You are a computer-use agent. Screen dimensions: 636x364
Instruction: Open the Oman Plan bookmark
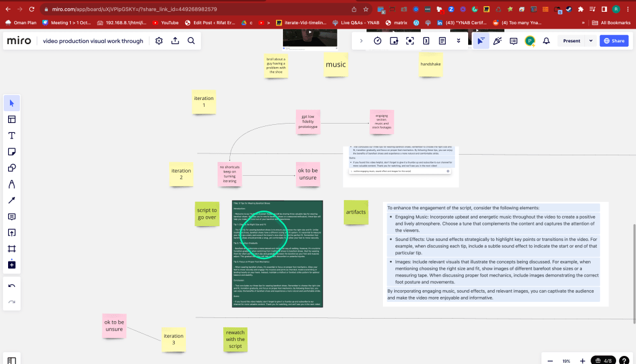point(21,23)
